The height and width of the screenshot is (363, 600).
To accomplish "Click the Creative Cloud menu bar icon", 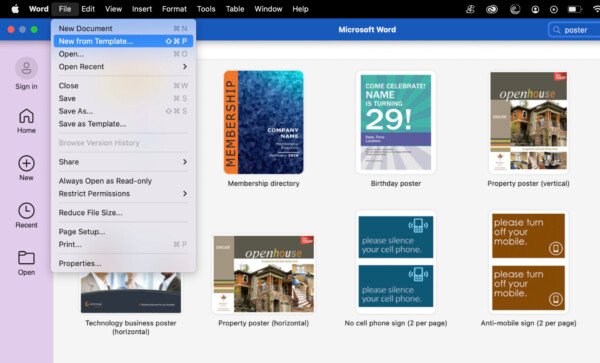I will [x=492, y=9].
